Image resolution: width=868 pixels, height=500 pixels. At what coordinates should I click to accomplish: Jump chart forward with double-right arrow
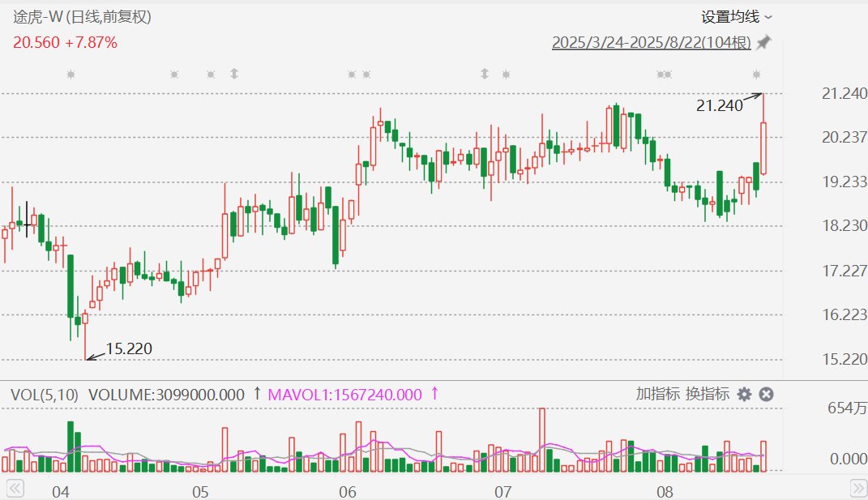tap(858, 489)
